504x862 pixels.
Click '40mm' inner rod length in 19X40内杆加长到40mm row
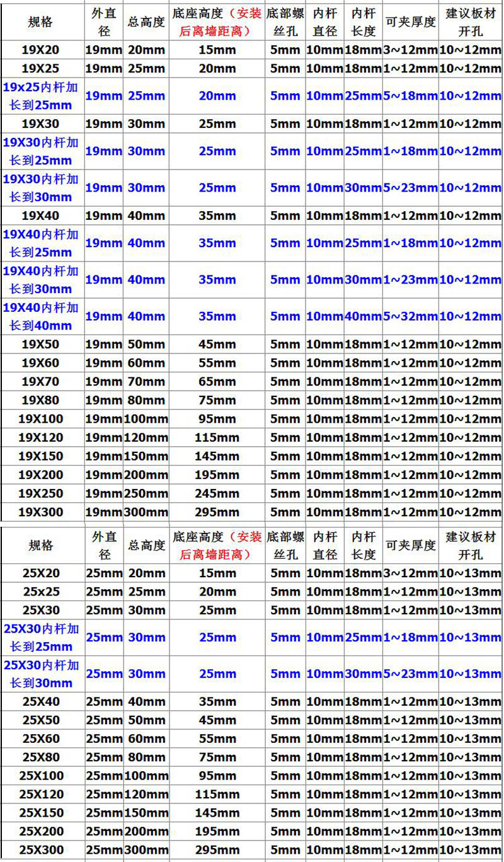364,316
